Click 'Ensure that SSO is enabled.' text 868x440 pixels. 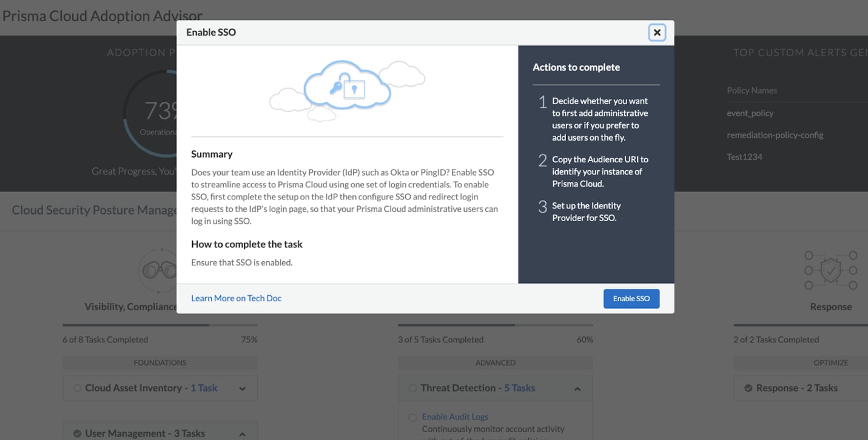pos(241,262)
